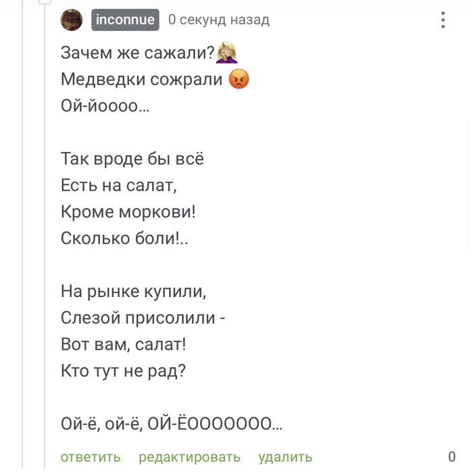This screenshot has height=476, width=473.
Task: Click the text "Медведки сожрали"
Action: pos(142,80)
